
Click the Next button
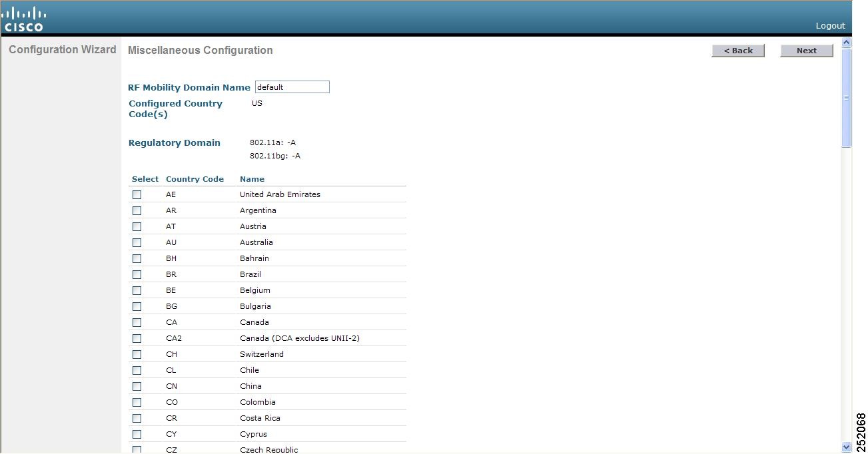point(806,50)
